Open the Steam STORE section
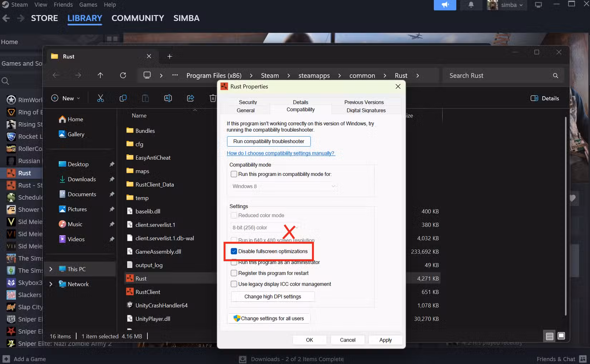 44,18
